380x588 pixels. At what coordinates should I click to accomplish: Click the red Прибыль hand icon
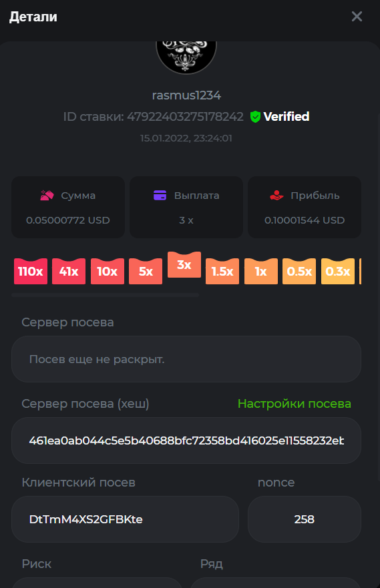(276, 196)
